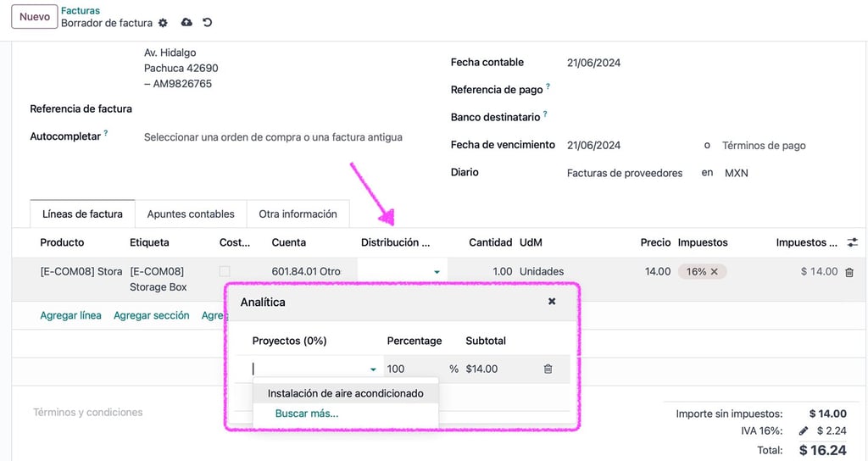Click the Nuevo button
The width and height of the screenshot is (868, 461).
[x=34, y=17]
